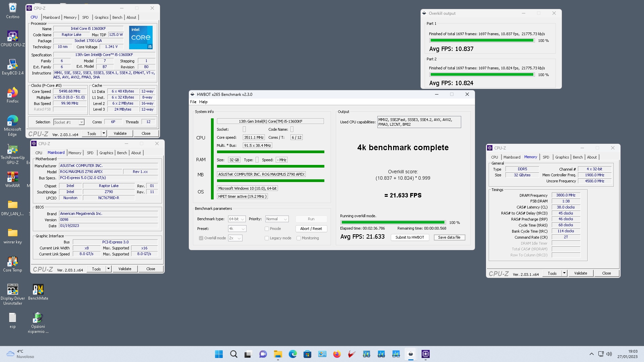This screenshot has width=644, height=362.
Task: Open Benchmark type 64-bit dropdown
Action: (x=237, y=219)
